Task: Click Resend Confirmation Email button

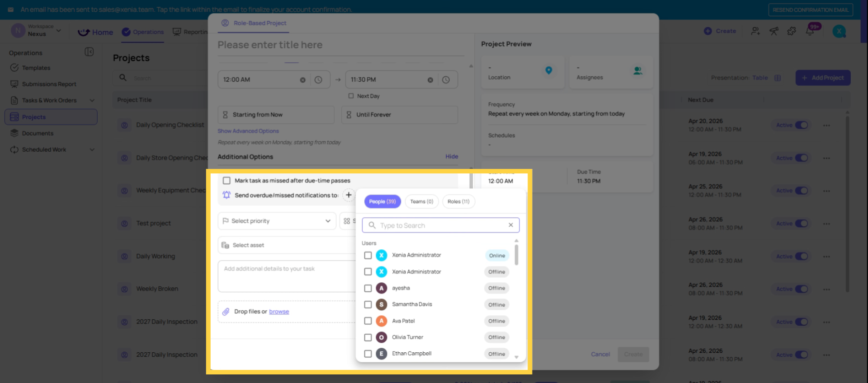Action: [811, 10]
